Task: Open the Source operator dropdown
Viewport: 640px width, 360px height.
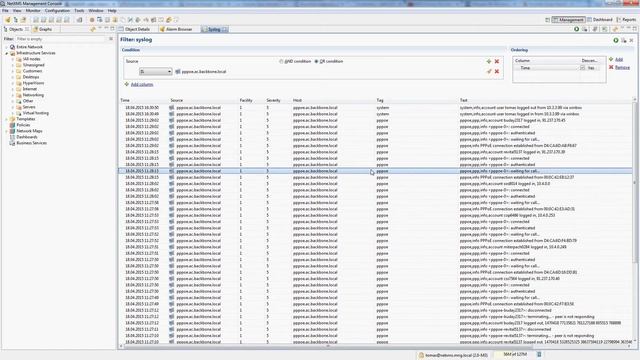Action: coord(156,71)
